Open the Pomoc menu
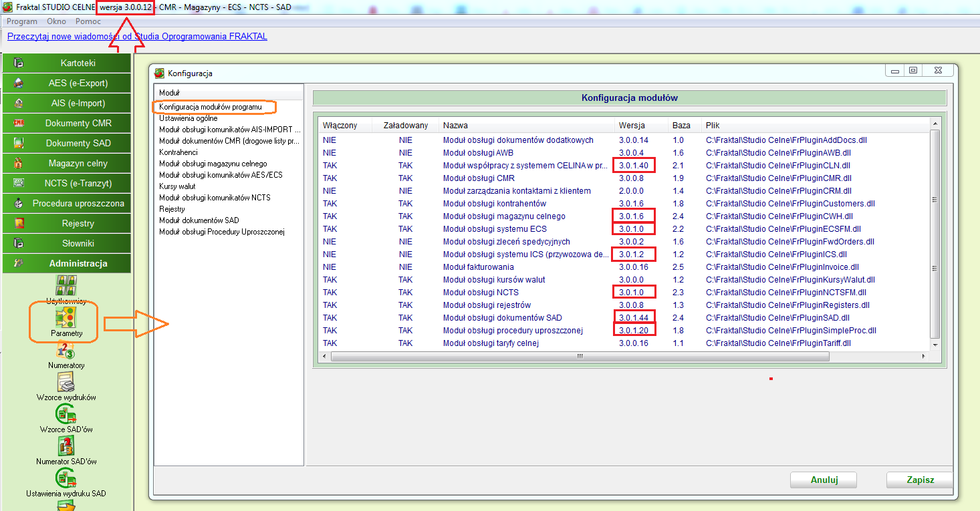Screen dimensions: 980x511 [x=88, y=21]
